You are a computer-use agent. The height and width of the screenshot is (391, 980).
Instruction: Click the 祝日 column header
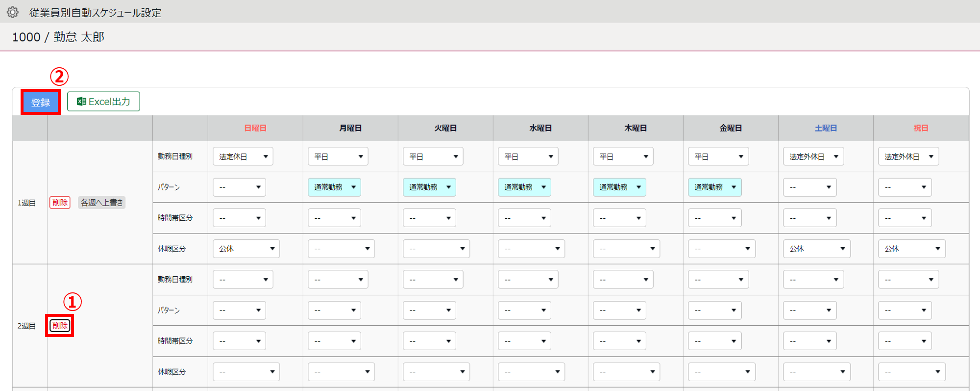921,128
